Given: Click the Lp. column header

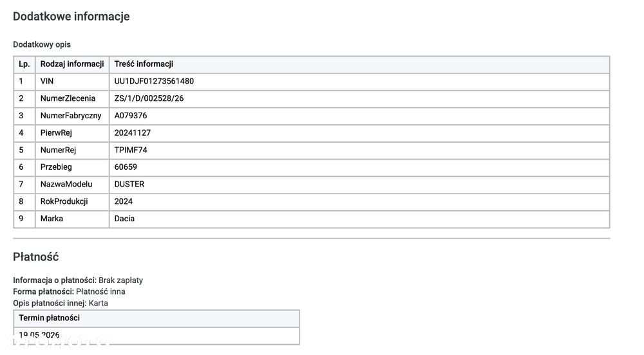Looking at the screenshot, I should pos(24,64).
